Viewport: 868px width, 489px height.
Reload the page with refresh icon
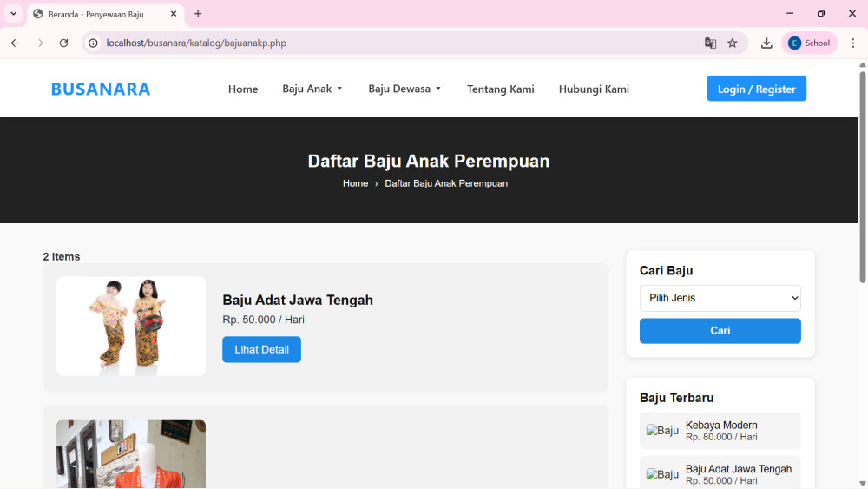63,43
